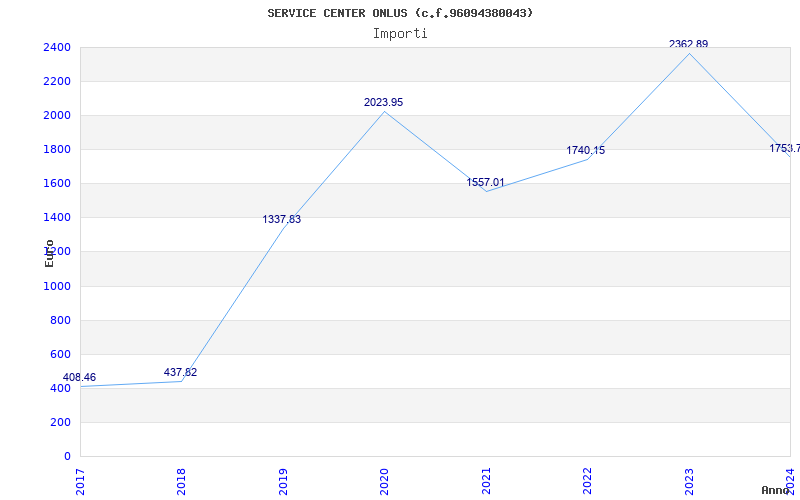
Task: Click the Euro y-axis title
Action: [x=49, y=253]
